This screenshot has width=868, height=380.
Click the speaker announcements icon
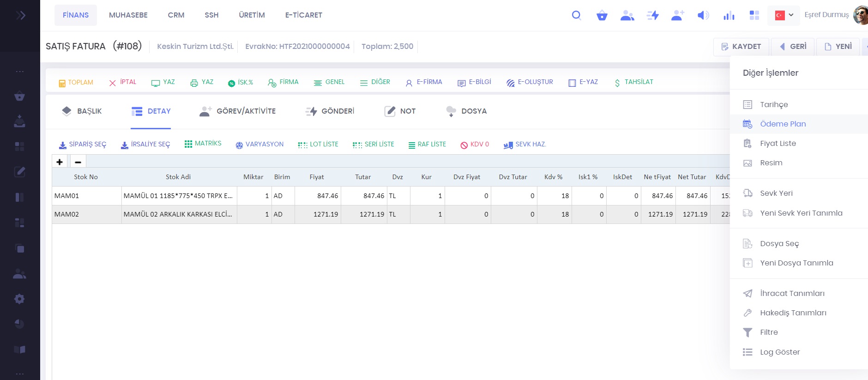[x=703, y=15]
